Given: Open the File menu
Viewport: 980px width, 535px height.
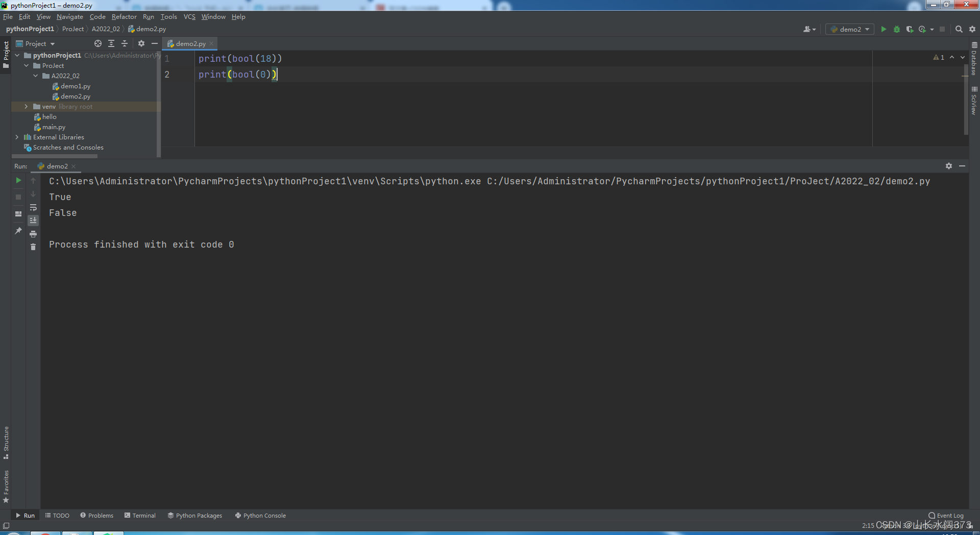Looking at the screenshot, I should pyautogui.click(x=8, y=16).
